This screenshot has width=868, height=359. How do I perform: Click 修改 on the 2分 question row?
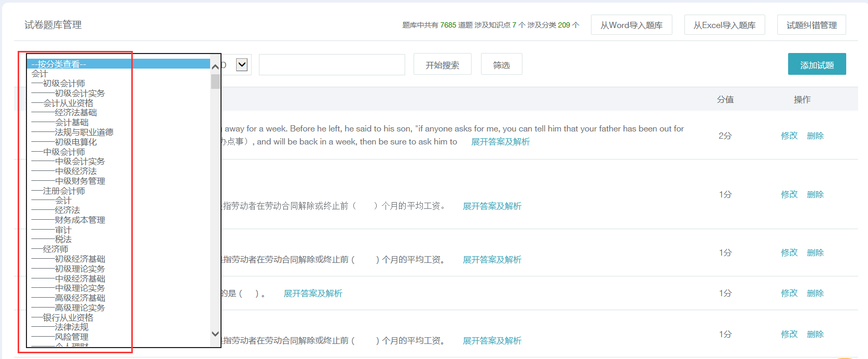[789, 136]
